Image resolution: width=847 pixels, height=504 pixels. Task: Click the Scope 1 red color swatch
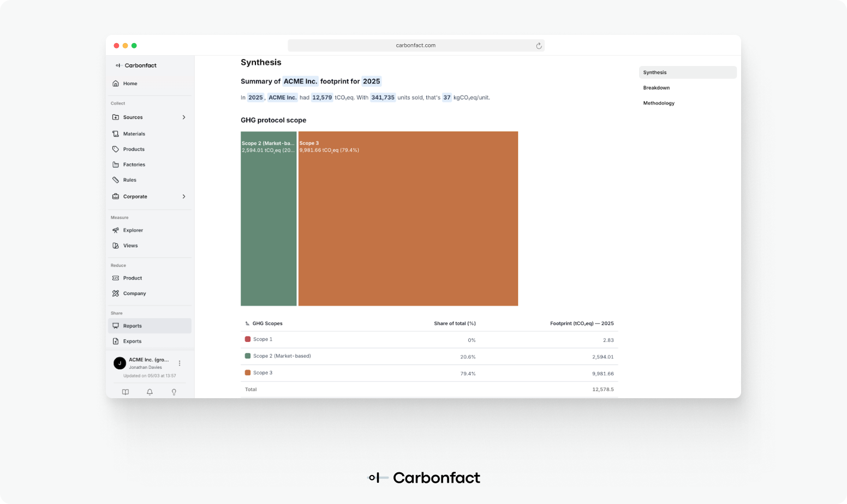pos(248,339)
